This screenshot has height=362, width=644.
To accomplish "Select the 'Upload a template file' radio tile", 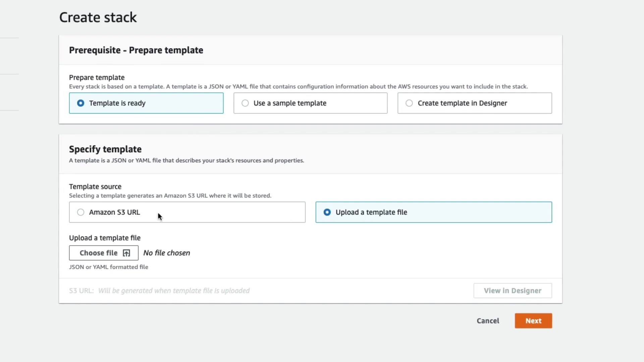I will (327, 212).
